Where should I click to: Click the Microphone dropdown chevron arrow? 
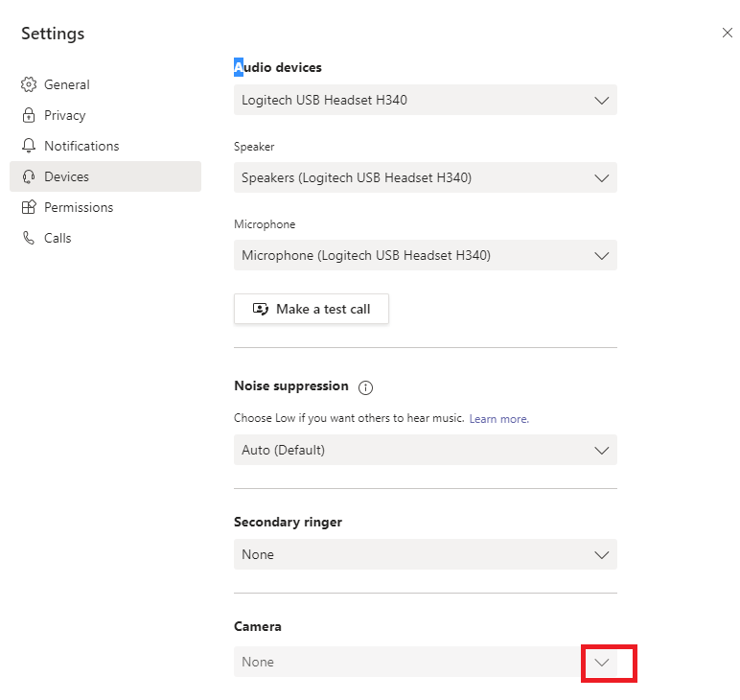point(602,256)
